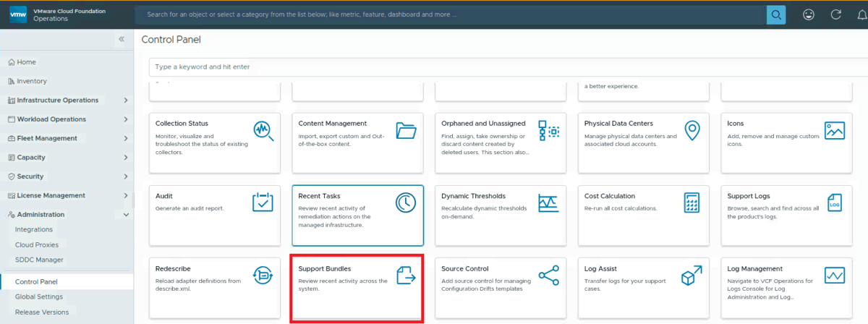Click the Cost Calculation calculator icon
Viewport: 868px width, 324px height.
(x=692, y=202)
